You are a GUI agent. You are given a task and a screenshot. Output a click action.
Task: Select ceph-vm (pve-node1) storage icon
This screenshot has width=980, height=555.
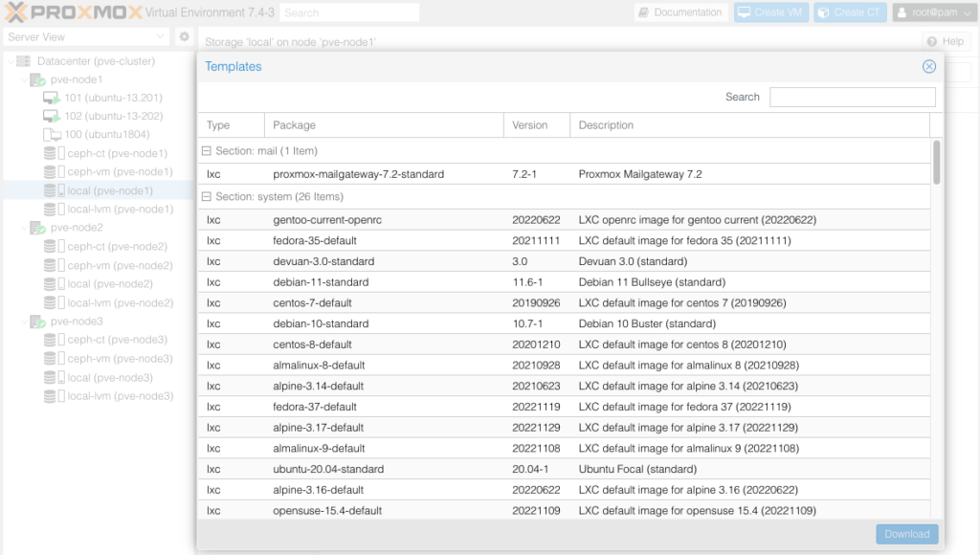coord(54,172)
